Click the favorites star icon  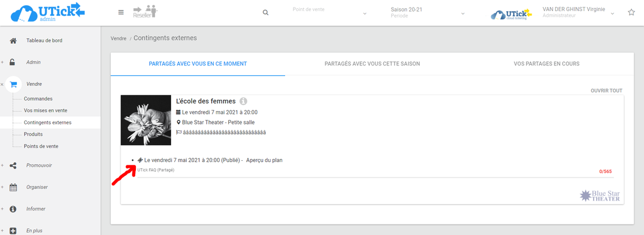coord(631,12)
